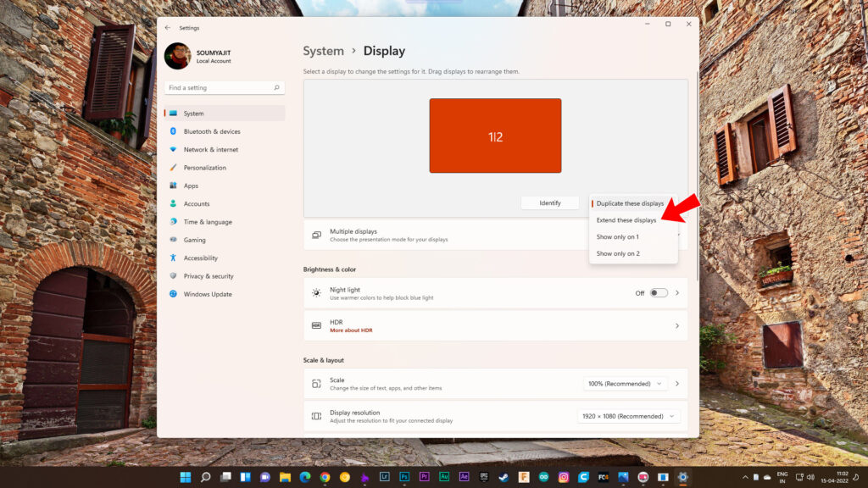Choose Extend these displays
Image resolution: width=868 pixels, height=488 pixels.
(x=633, y=220)
